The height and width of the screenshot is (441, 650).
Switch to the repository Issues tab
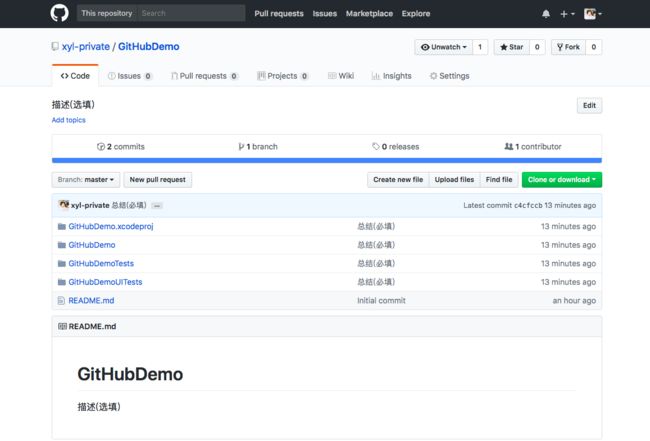pyautogui.click(x=130, y=76)
